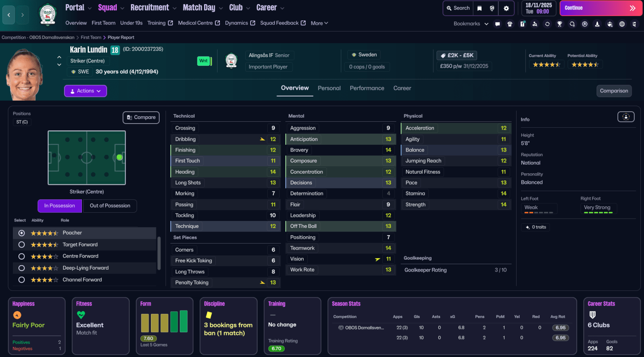Click the roles list scrollbar

159,253
